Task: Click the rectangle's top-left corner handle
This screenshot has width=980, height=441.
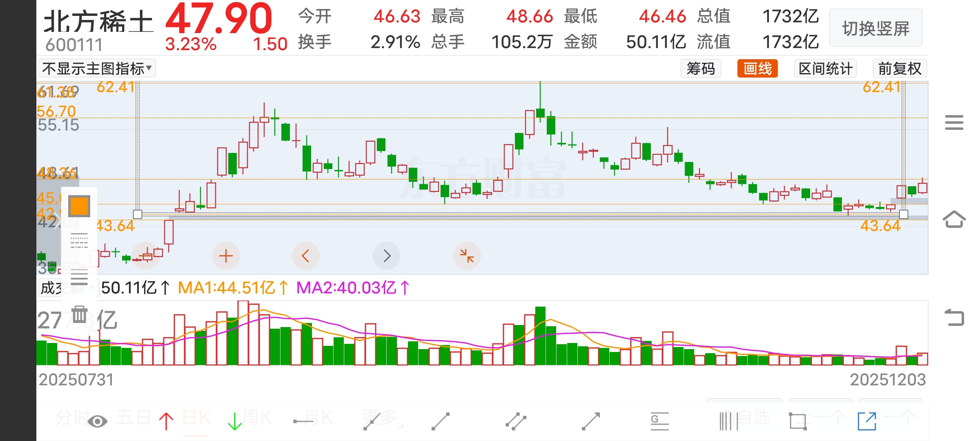Action: [x=138, y=214]
